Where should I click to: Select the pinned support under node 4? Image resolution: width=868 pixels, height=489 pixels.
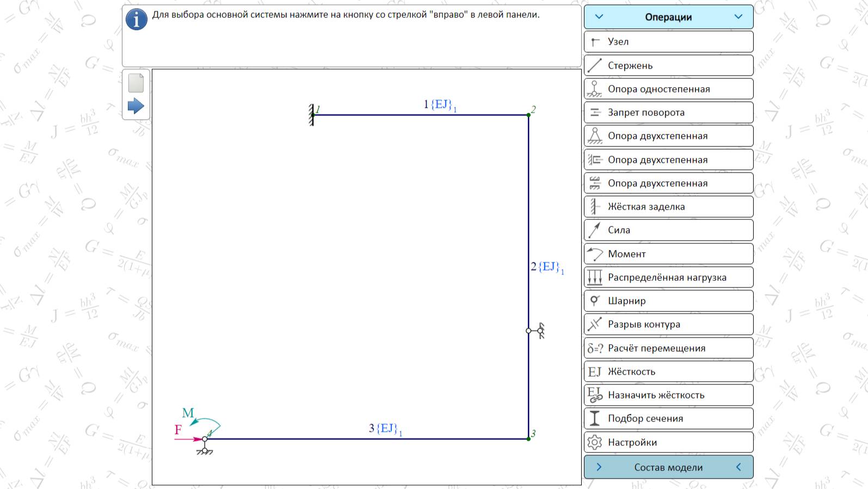pyautogui.click(x=205, y=447)
